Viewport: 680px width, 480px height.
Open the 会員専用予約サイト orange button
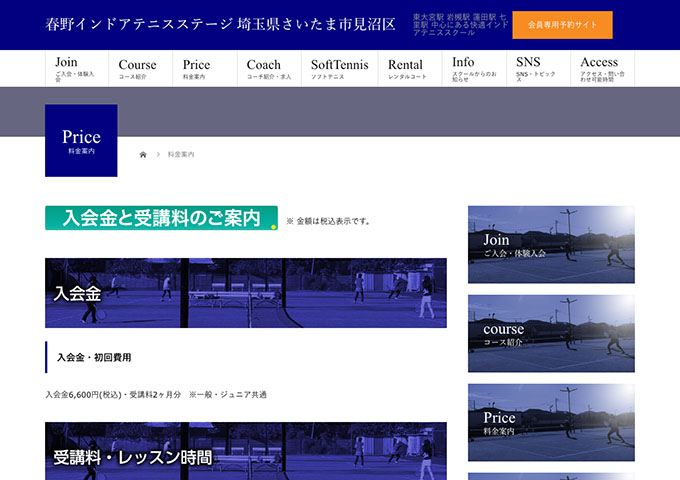(x=562, y=25)
